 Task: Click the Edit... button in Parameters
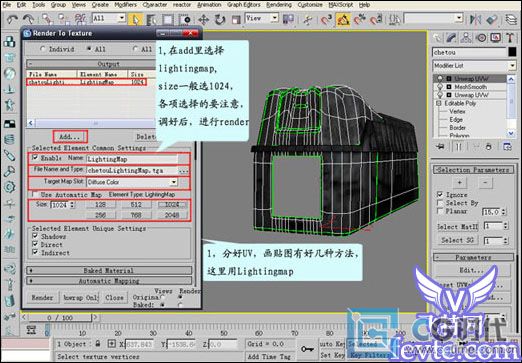472,270
